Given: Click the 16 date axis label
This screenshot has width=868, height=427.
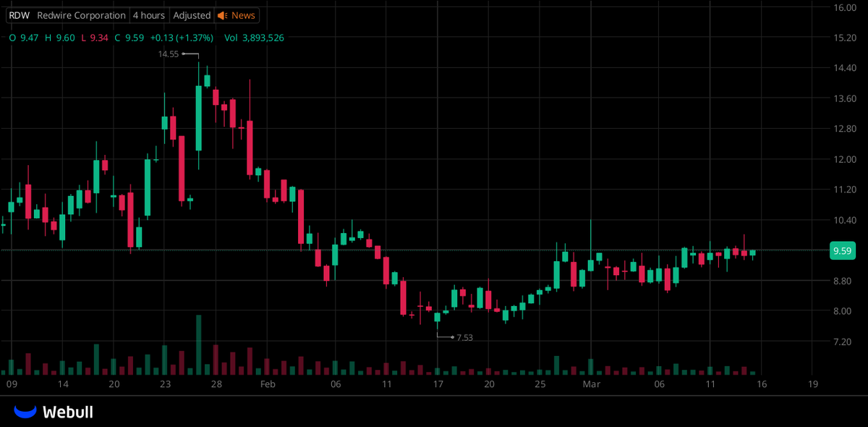Looking at the screenshot, I should click(761, 384).
